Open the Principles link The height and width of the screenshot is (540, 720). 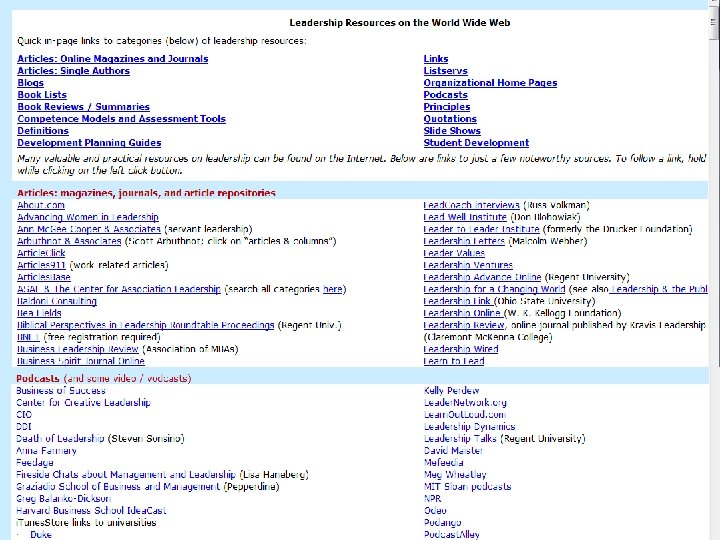[x=447, y=107]
